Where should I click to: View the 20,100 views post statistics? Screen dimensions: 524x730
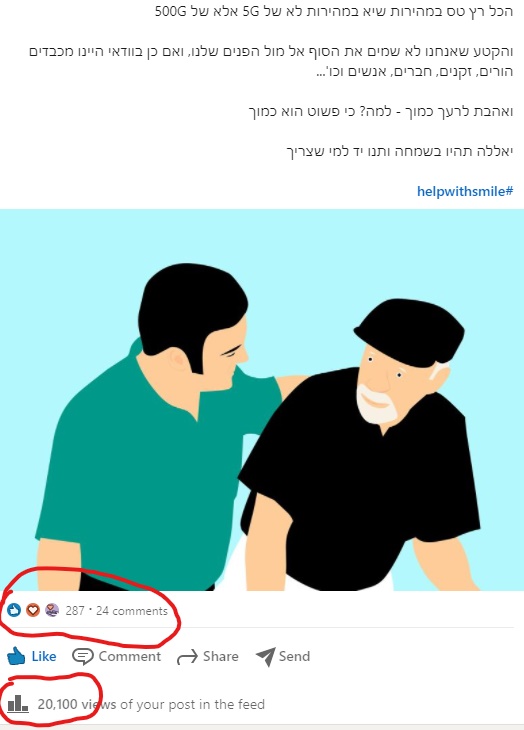(151, 704)
